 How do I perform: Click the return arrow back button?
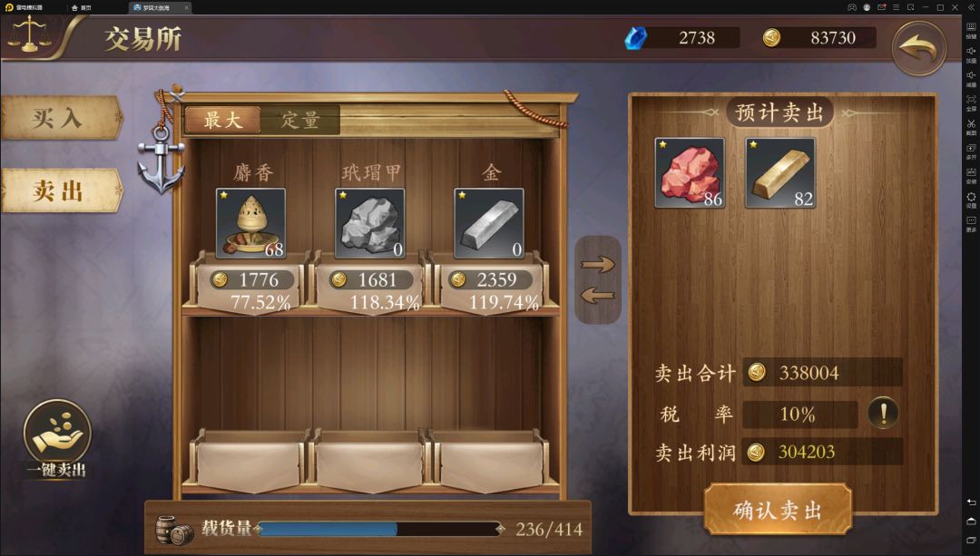(918, 47)
